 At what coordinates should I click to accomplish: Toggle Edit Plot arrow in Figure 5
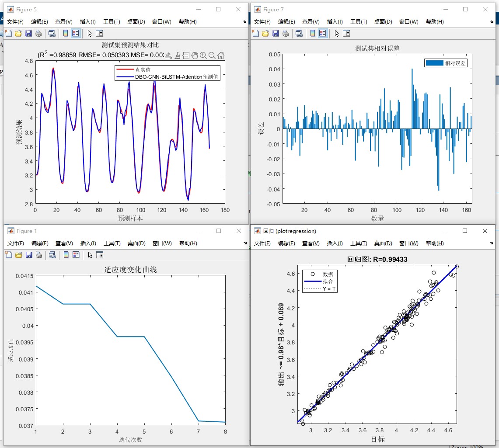(90, 33)
